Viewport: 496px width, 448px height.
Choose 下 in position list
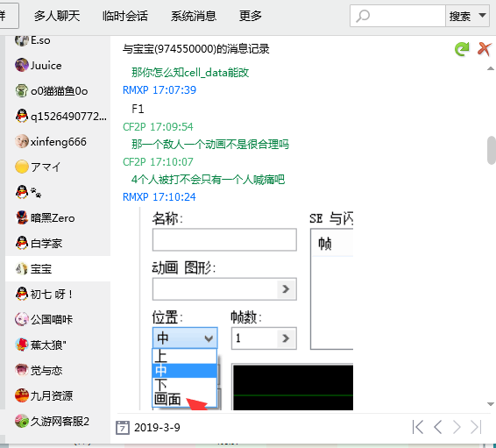pos(184,385)
